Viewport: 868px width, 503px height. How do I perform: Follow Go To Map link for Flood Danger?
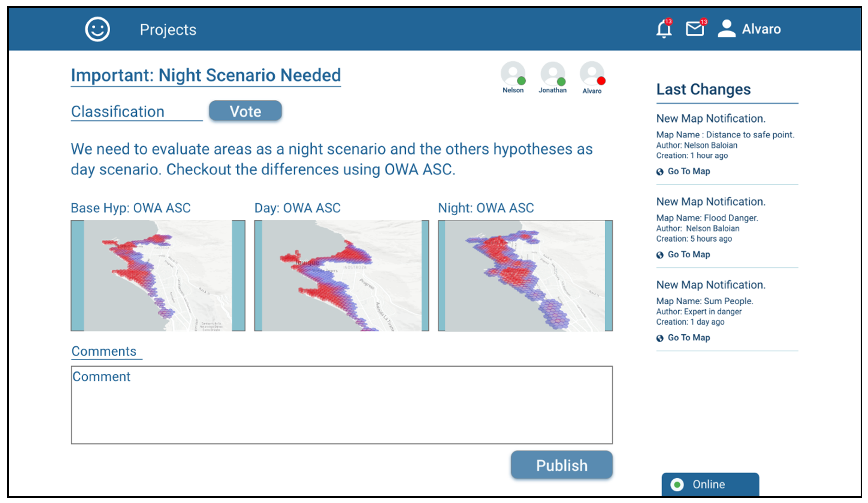688,255
